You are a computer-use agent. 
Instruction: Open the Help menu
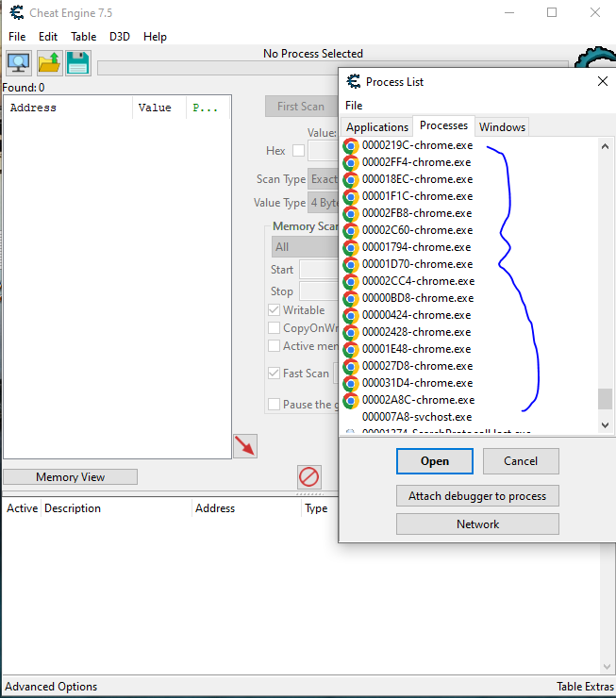coord(155,37)
